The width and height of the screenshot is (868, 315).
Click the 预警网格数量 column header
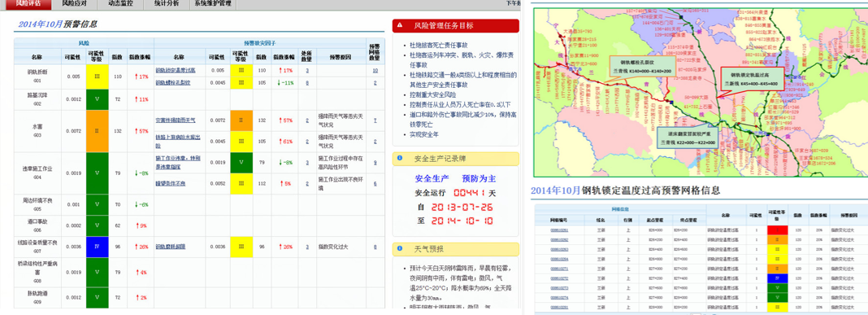(375, 51)
